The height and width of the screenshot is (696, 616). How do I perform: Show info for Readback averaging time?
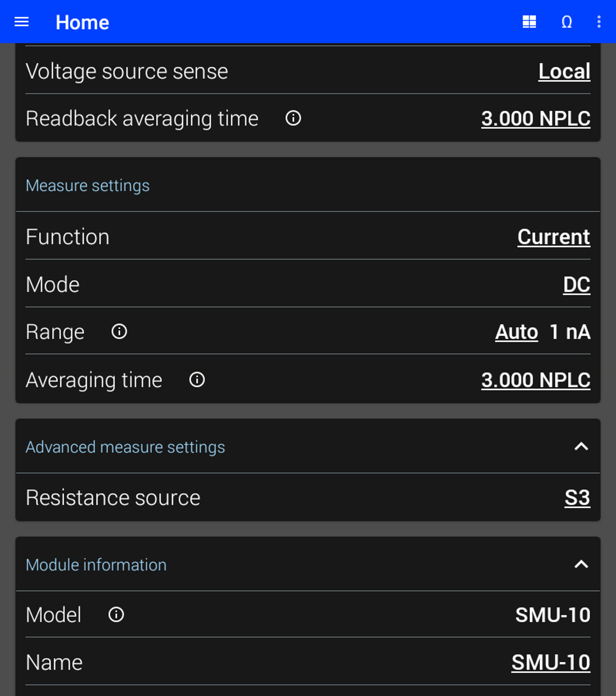293,119
